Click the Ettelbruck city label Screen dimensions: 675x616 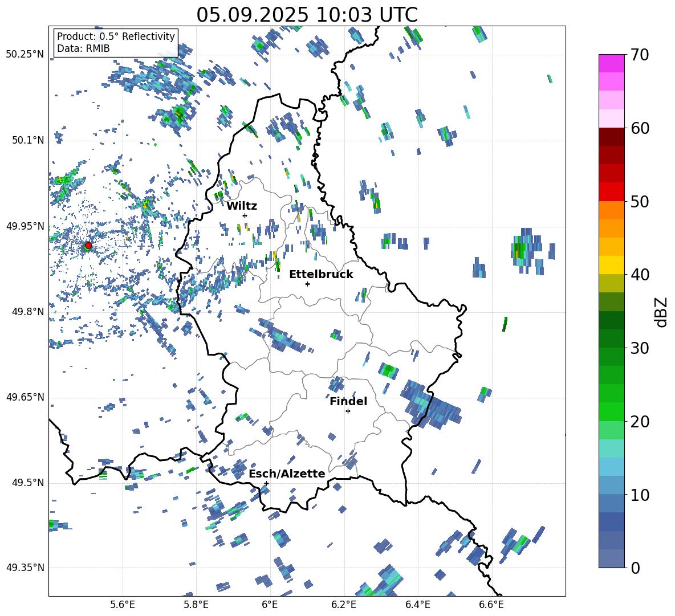pyautogui.click(x=321, y=274)
